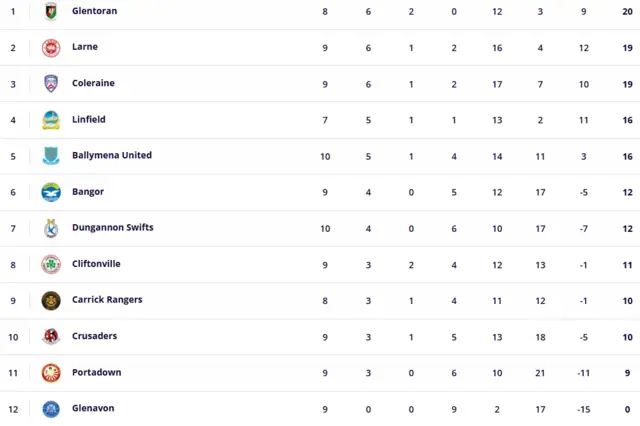Click the Coleraine club crest
The image size is (640, 426).
pyautogui.click(x=51, y=84)
